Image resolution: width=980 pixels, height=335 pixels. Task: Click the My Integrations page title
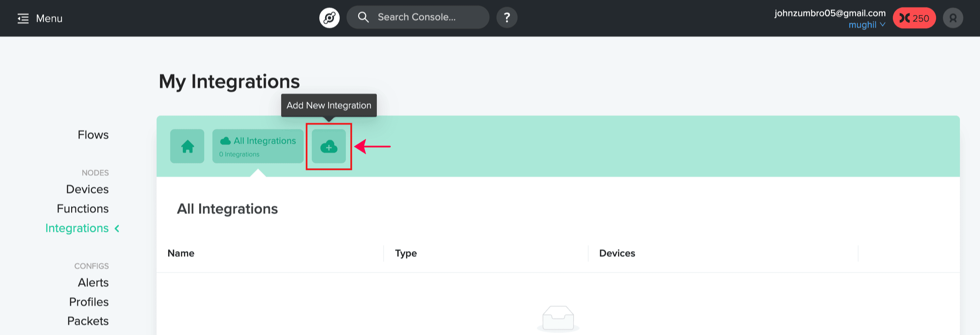click(x=229, y=82)
